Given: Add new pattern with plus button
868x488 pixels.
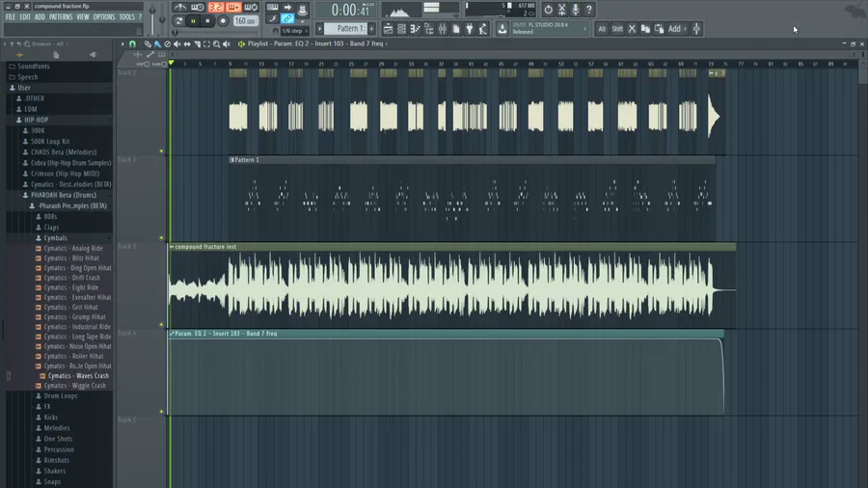Looking at the screenshot, I should click(372, 28).
